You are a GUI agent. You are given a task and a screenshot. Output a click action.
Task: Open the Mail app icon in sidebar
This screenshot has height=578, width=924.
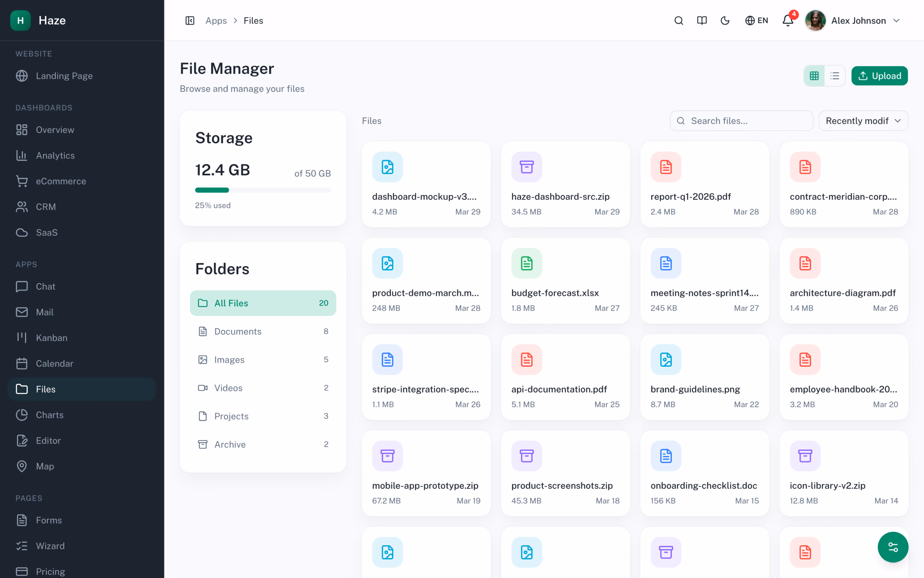tap(22, 312)
